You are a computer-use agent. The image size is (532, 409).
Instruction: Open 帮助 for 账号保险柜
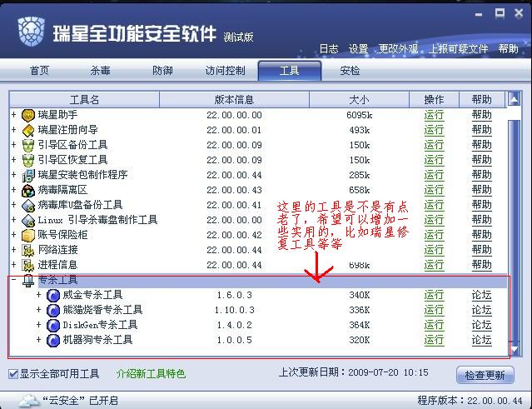[481, 235]
